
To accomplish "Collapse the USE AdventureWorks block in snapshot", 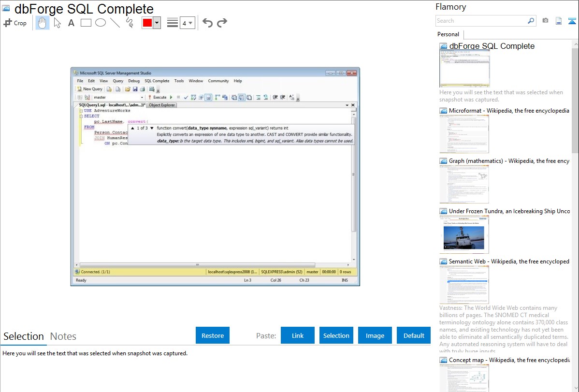I will pos(81,111).
